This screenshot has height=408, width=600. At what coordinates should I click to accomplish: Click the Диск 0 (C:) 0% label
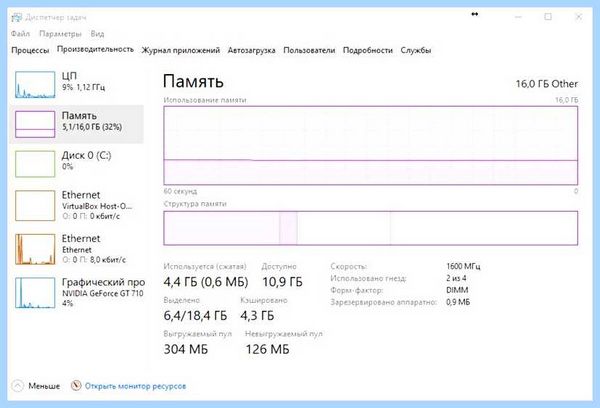coord(86,160)
